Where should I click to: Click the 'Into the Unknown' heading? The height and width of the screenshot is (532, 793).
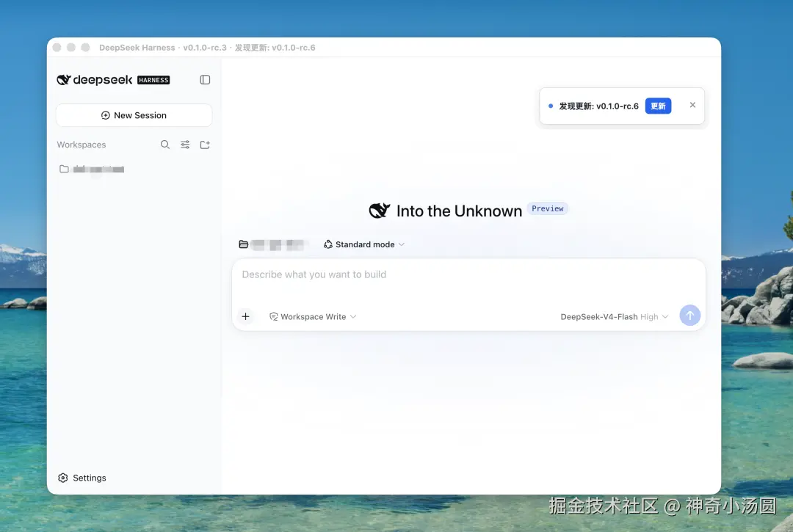point(459,211)
